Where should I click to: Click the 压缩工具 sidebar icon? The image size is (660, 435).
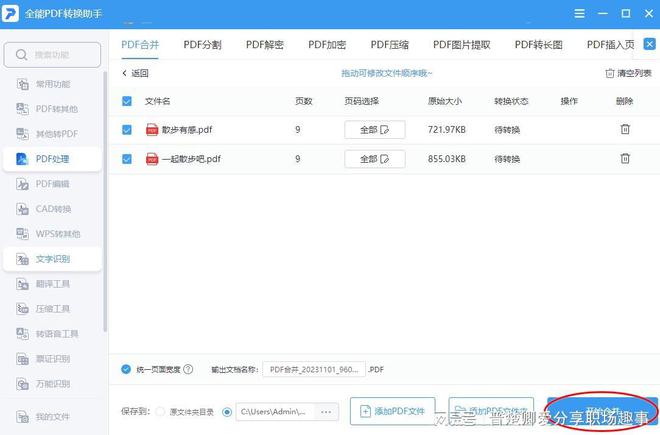[22, 309]
